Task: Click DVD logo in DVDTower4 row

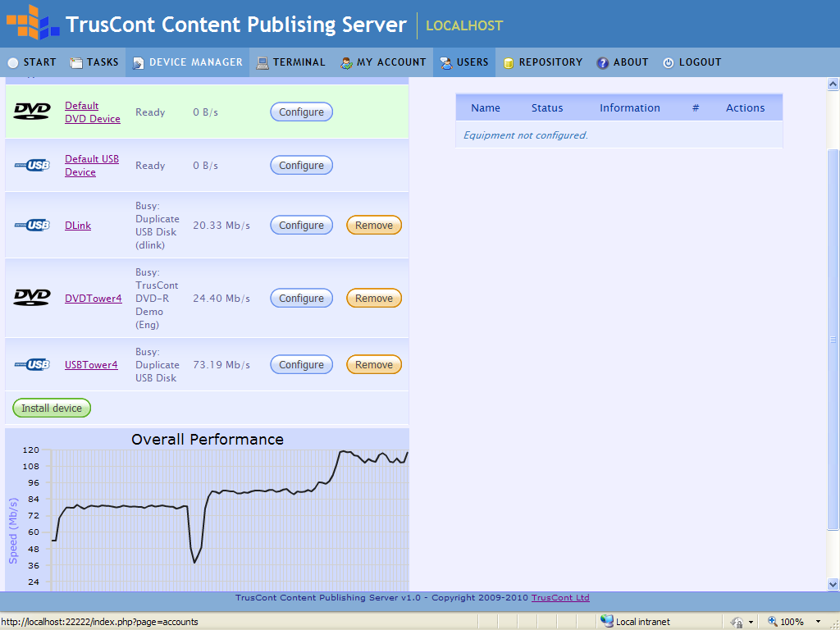Action: pos(32,297)
